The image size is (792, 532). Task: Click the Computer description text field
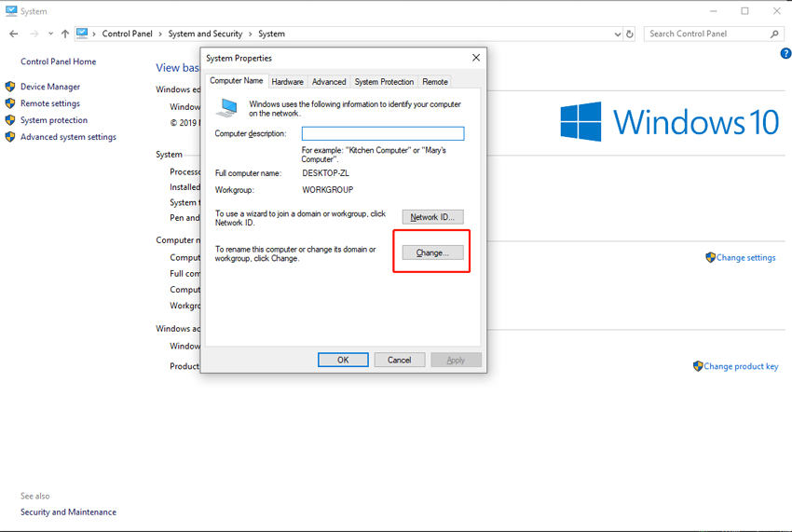383,133
